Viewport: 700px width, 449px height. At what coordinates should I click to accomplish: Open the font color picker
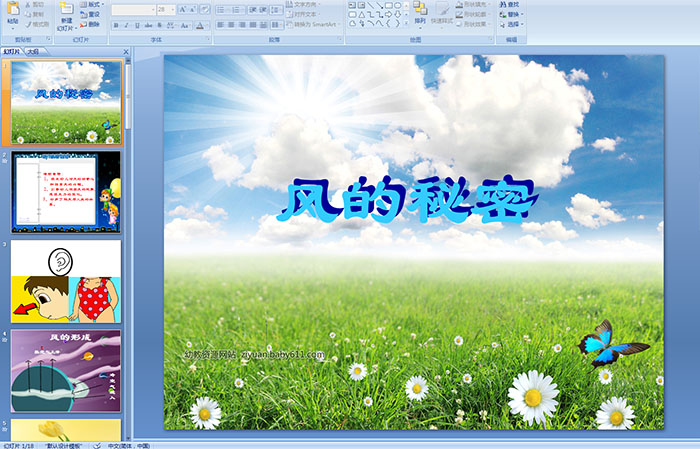[201, 24]
